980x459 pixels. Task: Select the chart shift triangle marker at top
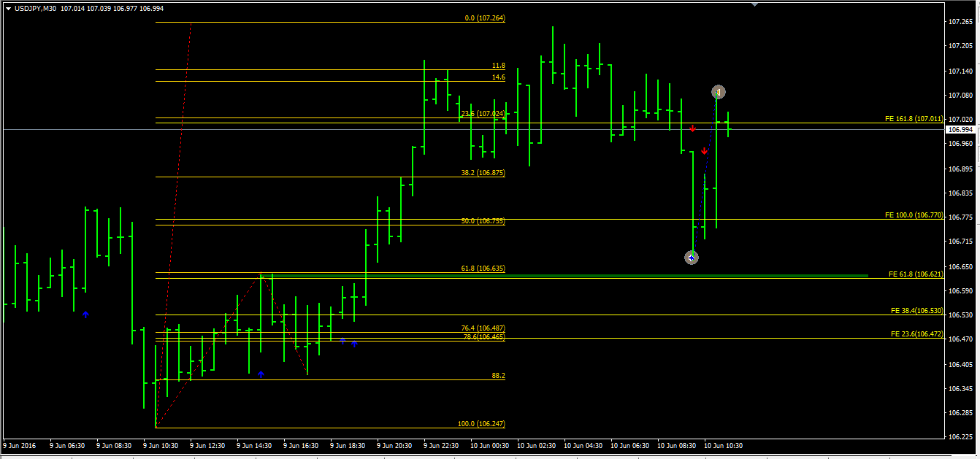755,4
